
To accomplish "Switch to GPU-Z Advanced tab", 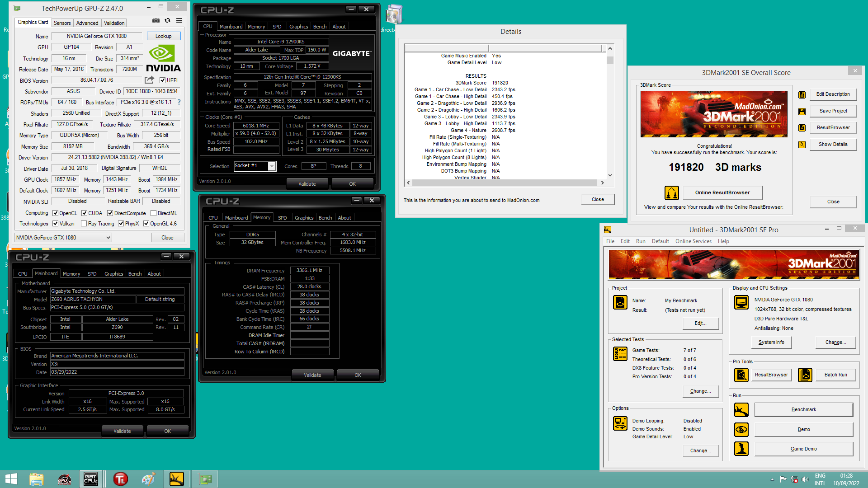I will pos(87,23).
